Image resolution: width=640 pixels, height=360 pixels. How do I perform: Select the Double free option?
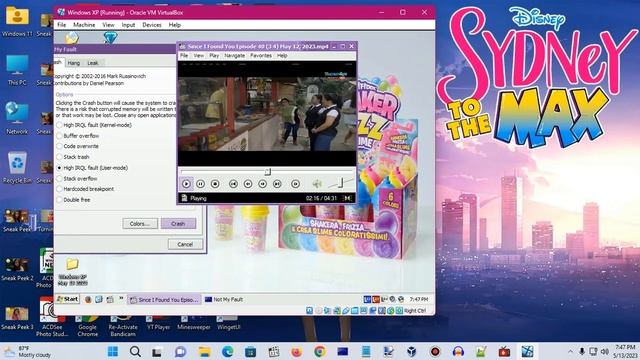[73, 200]
